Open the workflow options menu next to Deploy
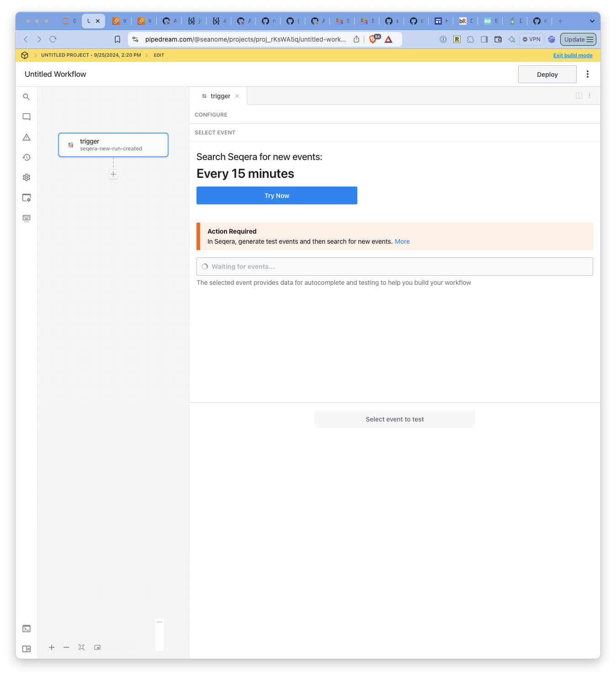 click(x=588, y=74)
